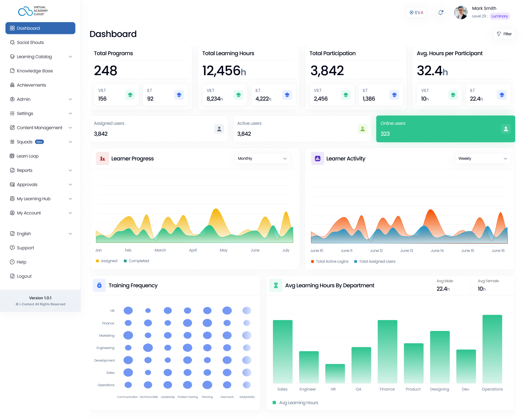Expand the Admin menu chevron
524x420 pixels.
point(70,99)
